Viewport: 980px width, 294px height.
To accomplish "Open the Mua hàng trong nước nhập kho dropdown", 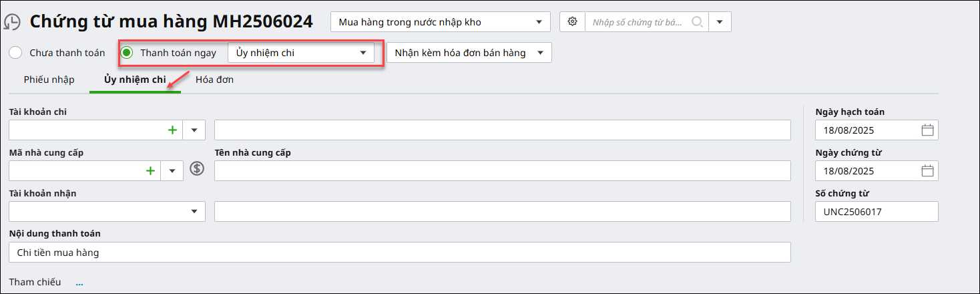I will pyautogui.click(x=441, y=22).
